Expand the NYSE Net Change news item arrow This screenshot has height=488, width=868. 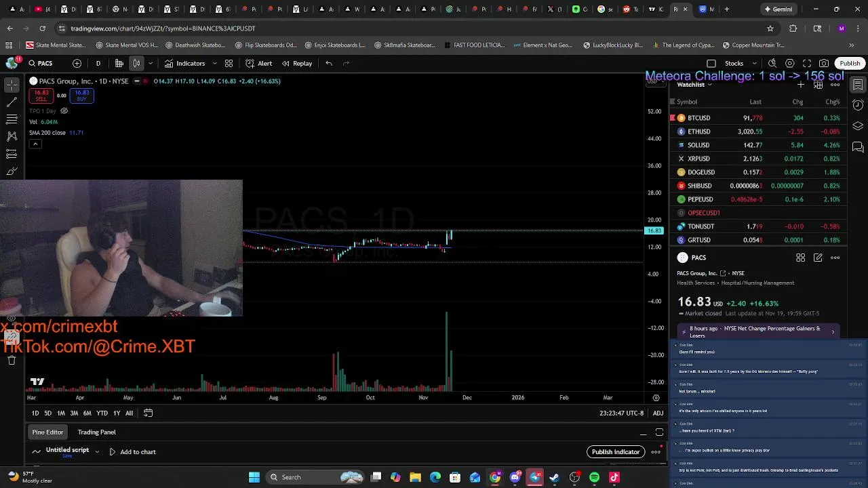833,332
